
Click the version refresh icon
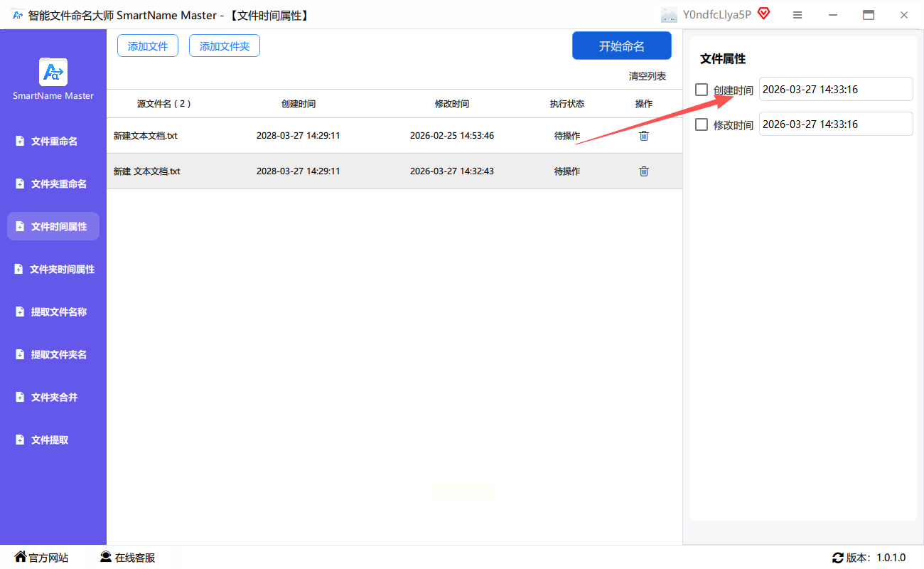click(x=838, y=558)
